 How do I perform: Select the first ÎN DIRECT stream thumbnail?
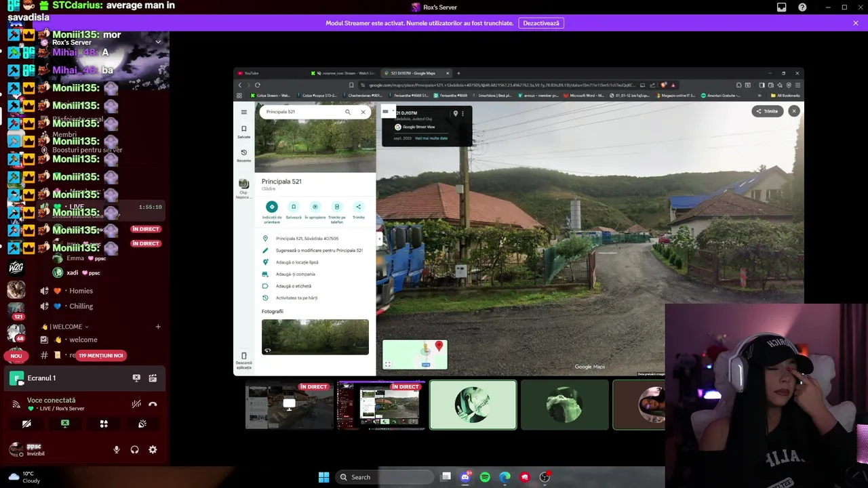tap(290, 405)
